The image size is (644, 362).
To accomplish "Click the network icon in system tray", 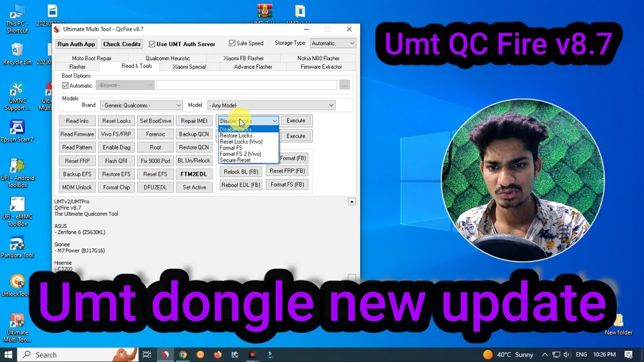I will point(556,354).
